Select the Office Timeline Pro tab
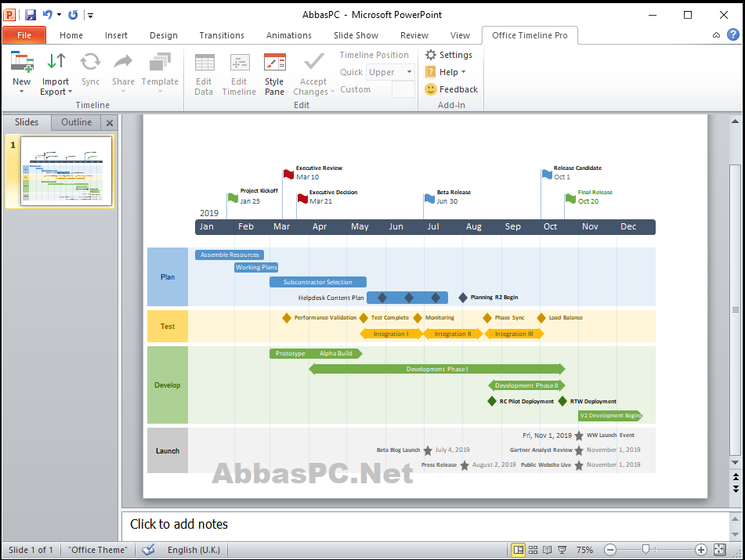Viewport: 745px width, 560px height. (x=530, y=35)
